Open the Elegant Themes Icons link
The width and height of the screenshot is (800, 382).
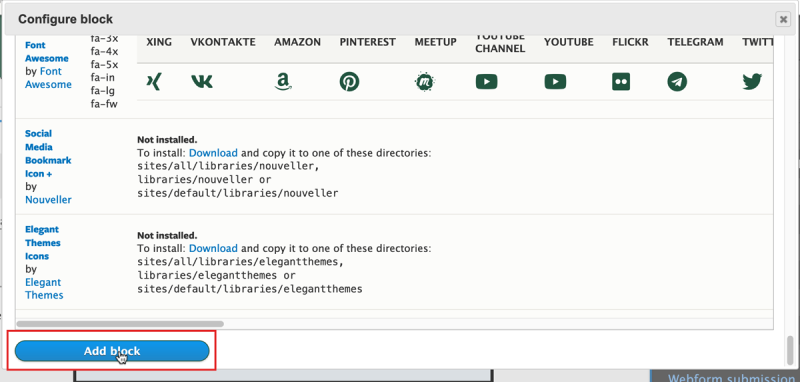[43, 243]
